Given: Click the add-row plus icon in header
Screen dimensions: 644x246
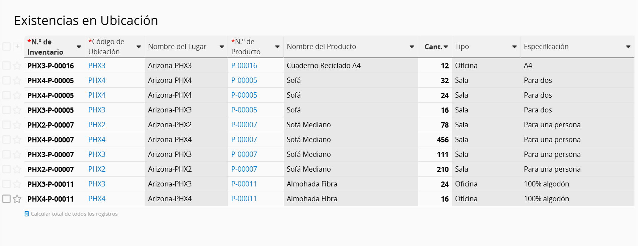Looking at the screenshot, I should coord(17,47).
